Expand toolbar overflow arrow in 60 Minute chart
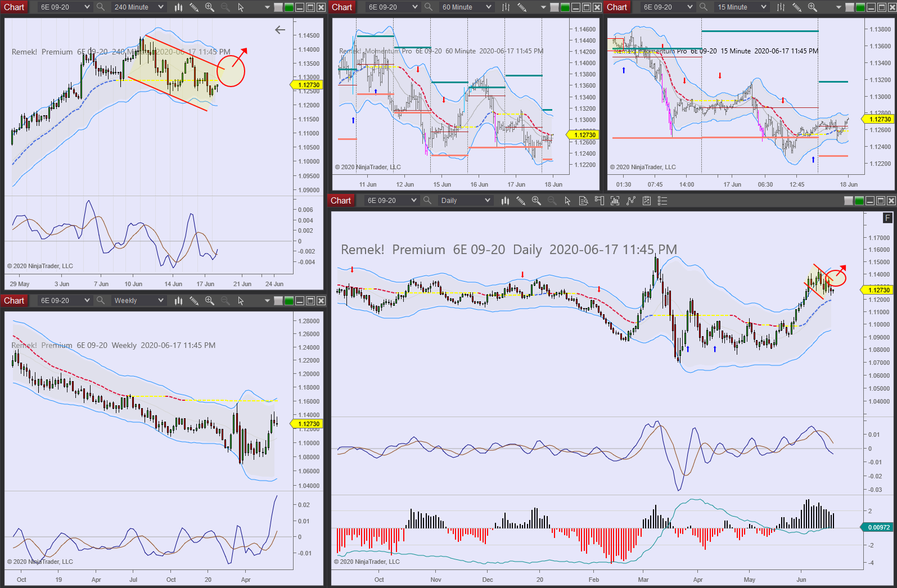 [x=543, y=7]
